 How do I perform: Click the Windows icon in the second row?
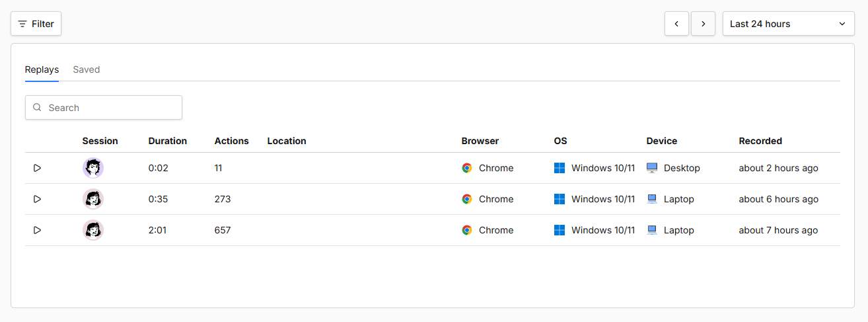point(560,199)
